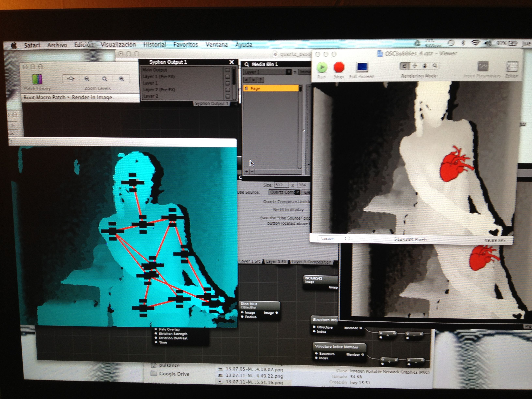Select the magnifier rendering mode icon
532x399 pixels.
435,66
